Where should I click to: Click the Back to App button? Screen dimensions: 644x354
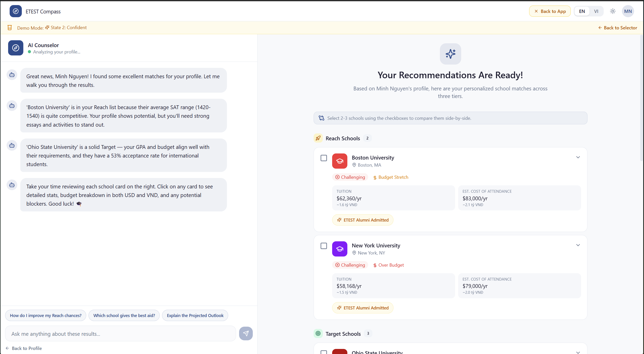[550, 11]
